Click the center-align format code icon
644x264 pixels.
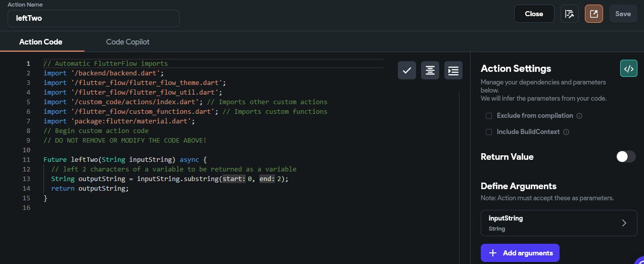tap(430, 71)
